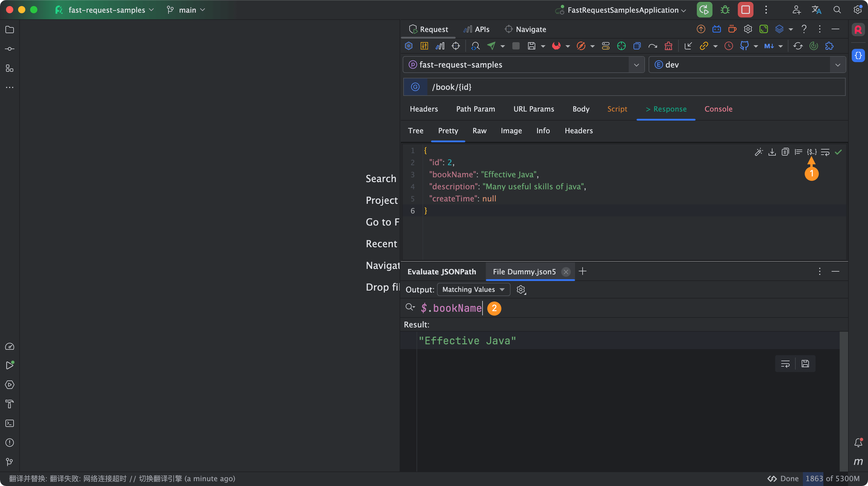Close the File Dummy.json5 tab

click(x=566, y=272)
